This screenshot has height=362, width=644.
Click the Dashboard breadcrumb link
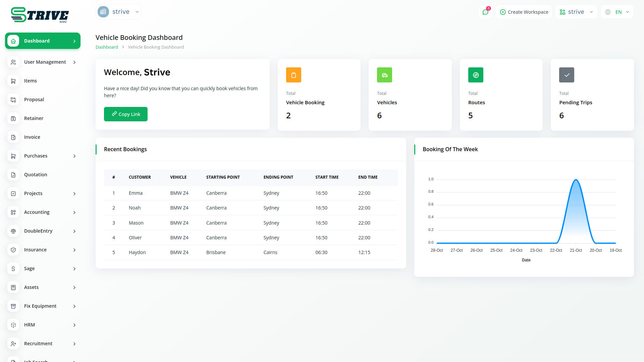[107, 47]
